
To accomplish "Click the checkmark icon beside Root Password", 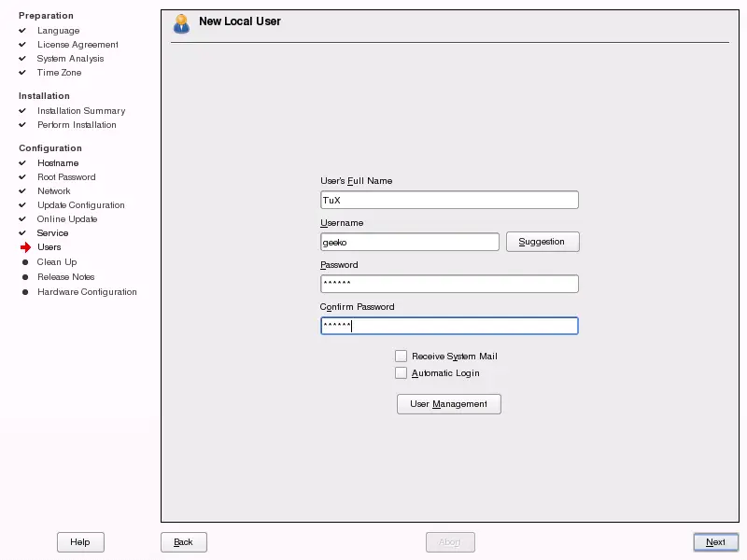I will pyautogui.click(x=22, y=176).
